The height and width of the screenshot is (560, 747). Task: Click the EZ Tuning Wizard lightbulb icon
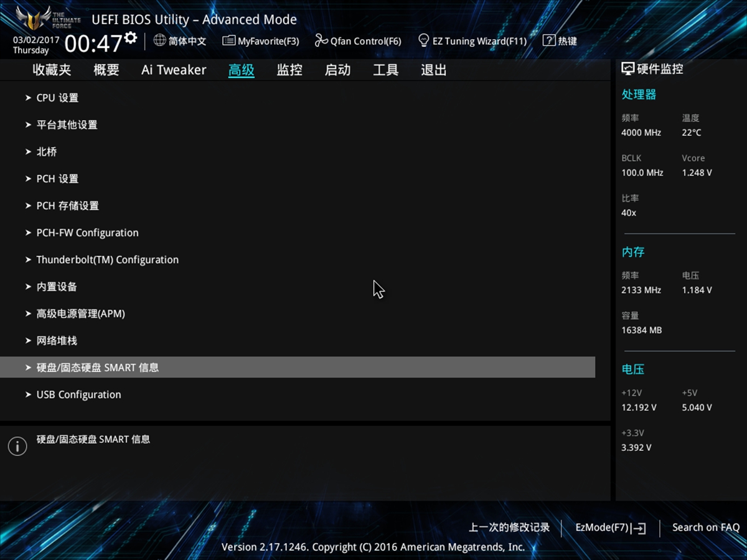click(424, 40)
